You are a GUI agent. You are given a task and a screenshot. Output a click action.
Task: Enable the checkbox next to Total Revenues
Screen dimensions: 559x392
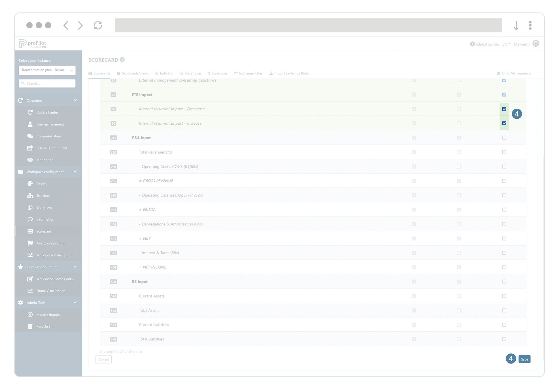click(504, 152)
